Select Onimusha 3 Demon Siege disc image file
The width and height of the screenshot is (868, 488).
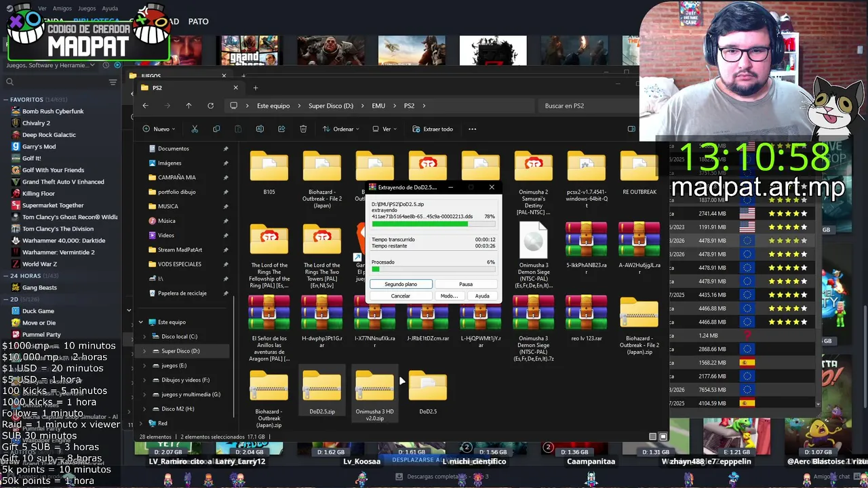534,256
